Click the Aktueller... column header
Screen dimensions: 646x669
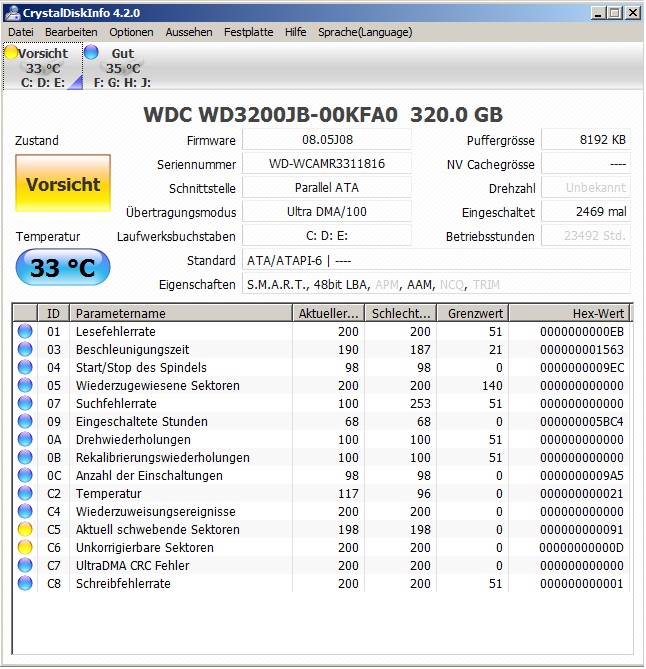(x=328, y=314)
